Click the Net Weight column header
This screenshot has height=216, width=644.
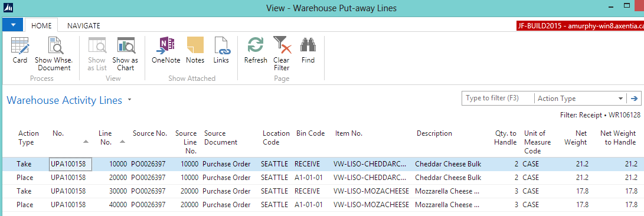tap(576, 138)
